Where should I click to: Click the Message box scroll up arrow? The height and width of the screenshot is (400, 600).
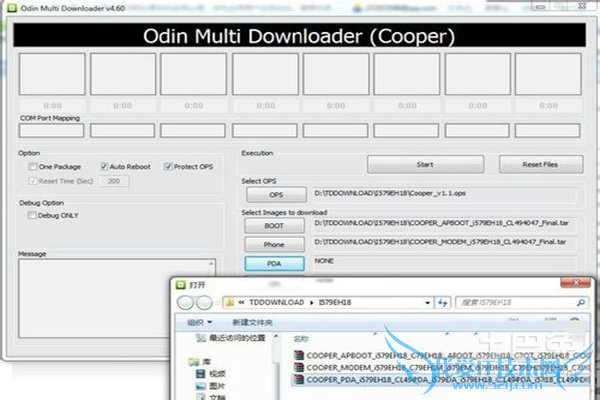click(212, 263)
